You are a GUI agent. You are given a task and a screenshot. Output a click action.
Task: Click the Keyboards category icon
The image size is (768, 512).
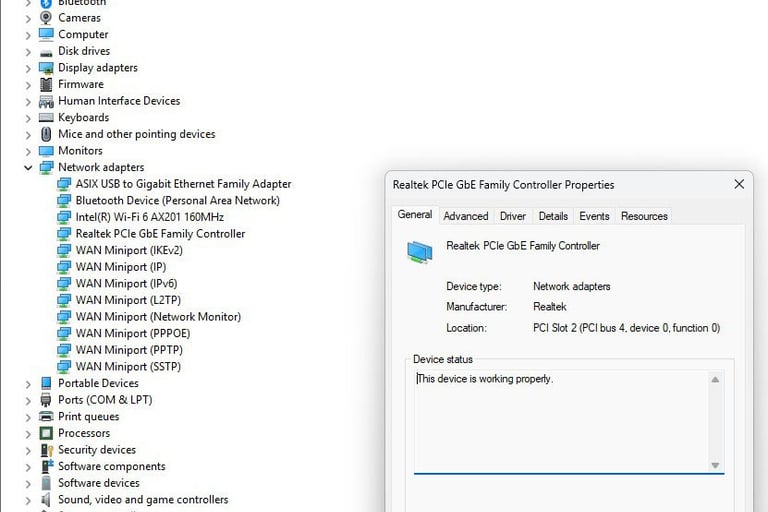pyautogui.click(x=46, y=117)
